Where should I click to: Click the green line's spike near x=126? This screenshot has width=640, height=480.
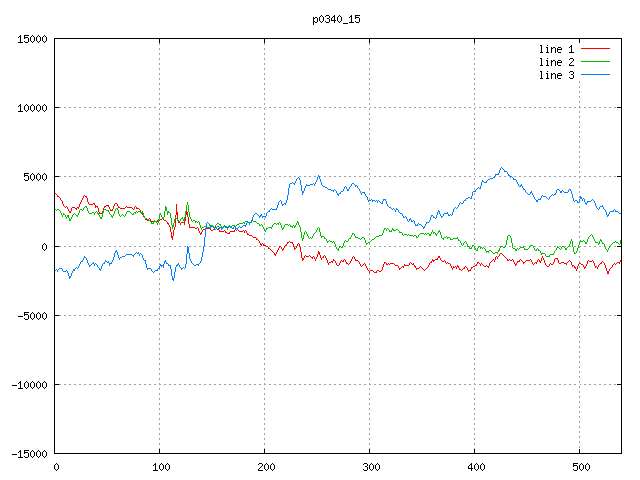[187, 203]
